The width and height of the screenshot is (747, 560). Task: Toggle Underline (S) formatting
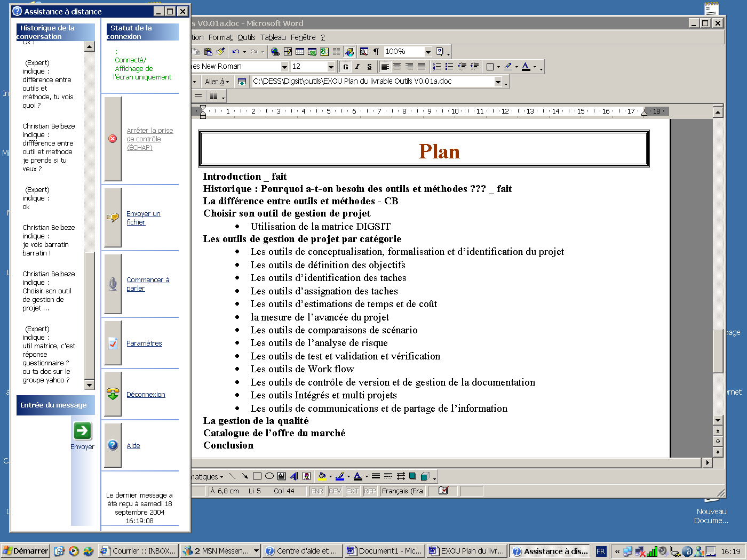click(x=369, y=67)
